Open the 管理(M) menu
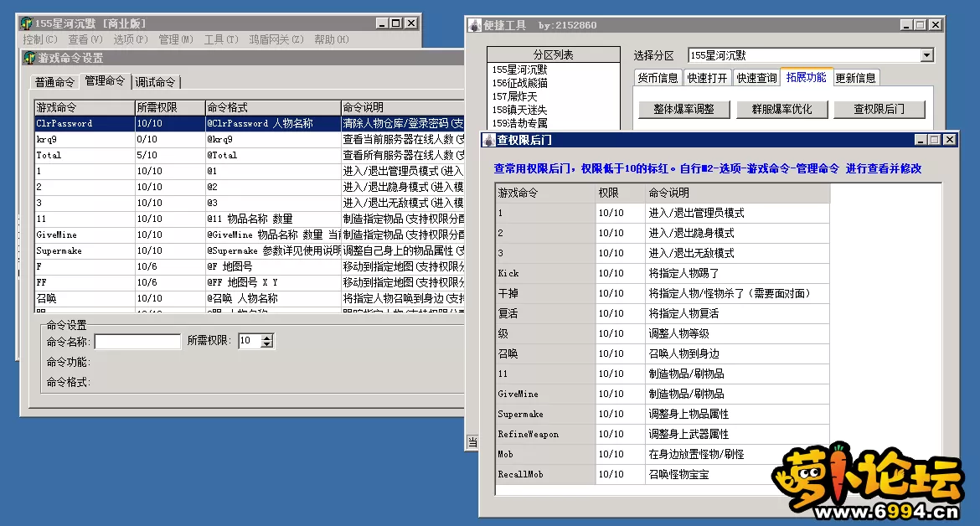 point(176,39)
